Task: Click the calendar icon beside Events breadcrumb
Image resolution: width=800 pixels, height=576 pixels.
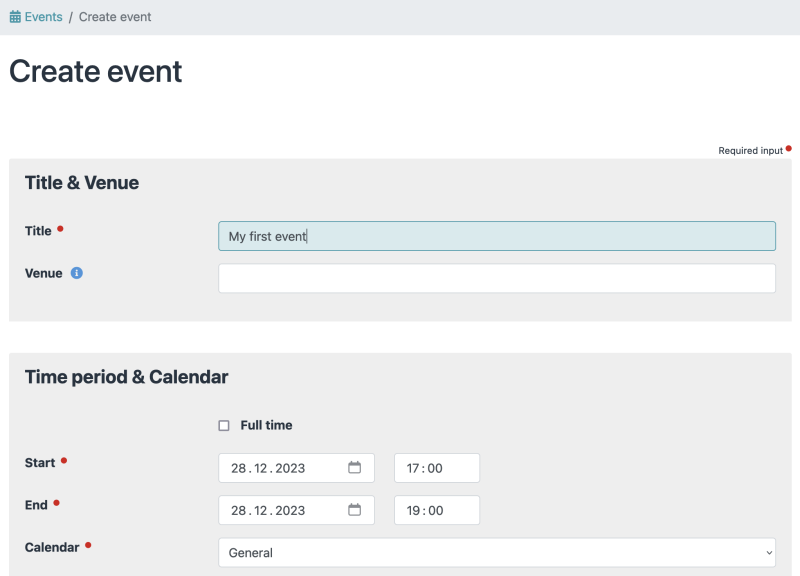Action: tap(14, 16)
